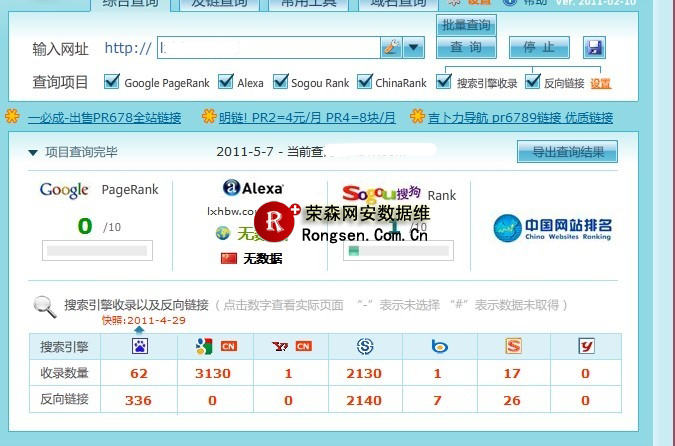This screenshot has height=446, width=675.
Task: Click the URL input field
Action: coord(268,47)
